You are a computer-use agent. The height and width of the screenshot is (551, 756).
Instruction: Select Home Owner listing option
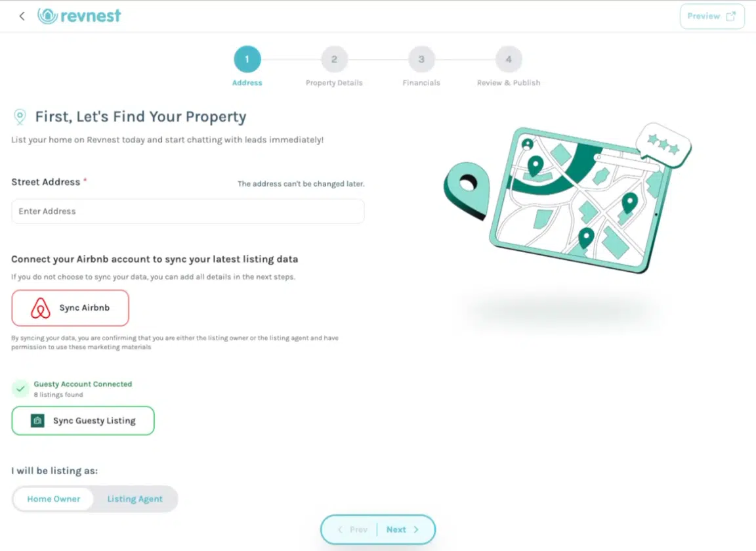point(54,499)
